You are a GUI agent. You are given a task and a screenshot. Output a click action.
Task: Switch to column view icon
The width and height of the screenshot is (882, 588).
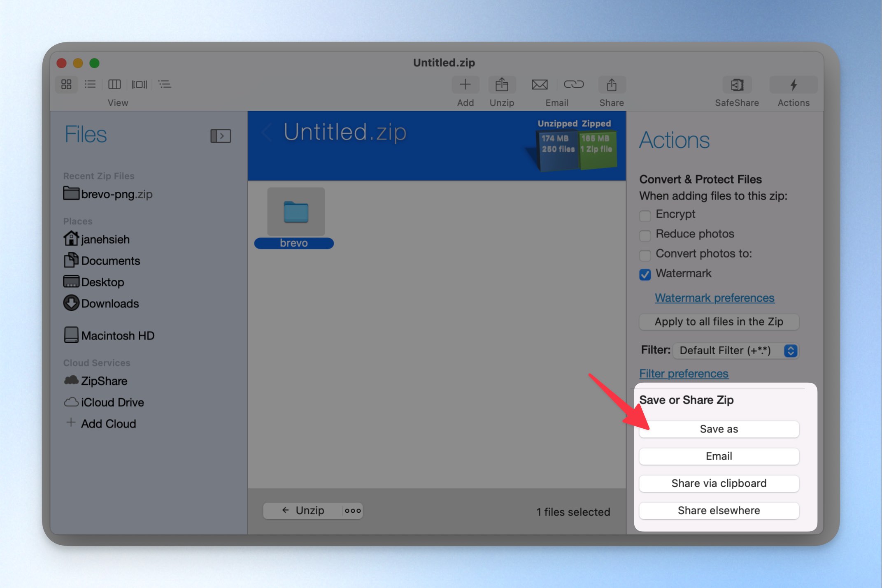(x=114, y=84)
